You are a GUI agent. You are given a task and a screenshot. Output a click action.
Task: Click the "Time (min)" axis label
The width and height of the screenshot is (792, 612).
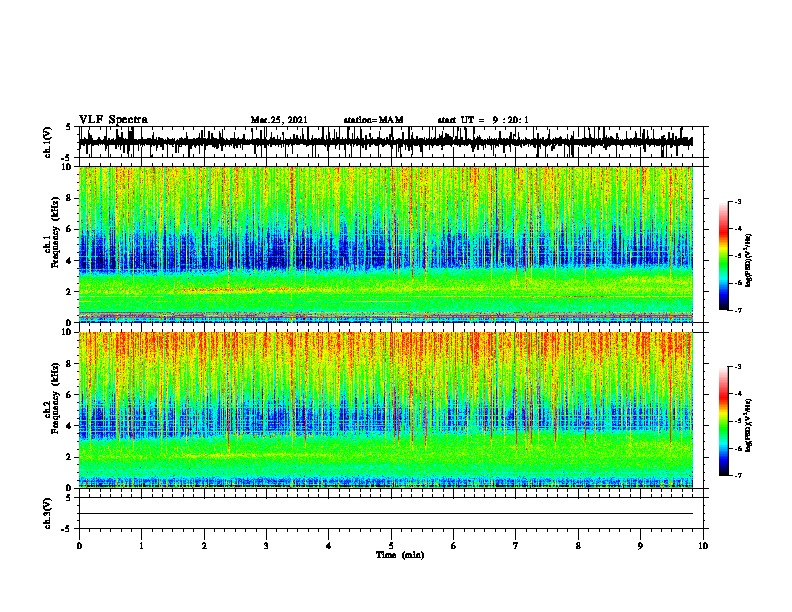(x=400, y=555)
